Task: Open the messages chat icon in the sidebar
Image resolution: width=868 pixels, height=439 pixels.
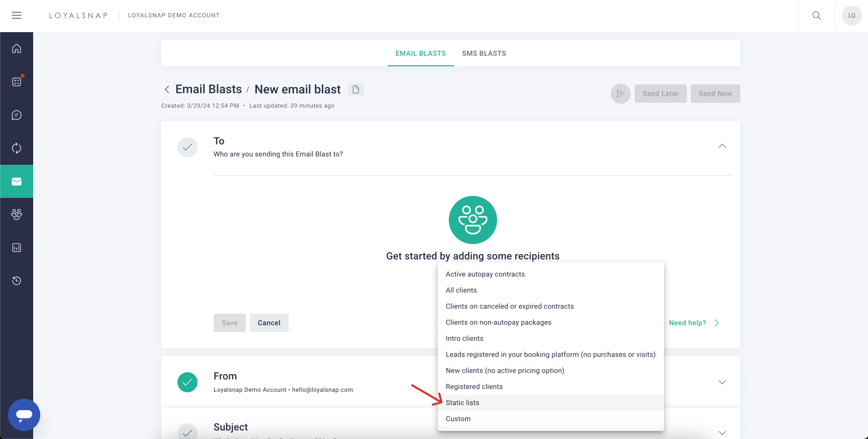Action: tap(17, 115)
